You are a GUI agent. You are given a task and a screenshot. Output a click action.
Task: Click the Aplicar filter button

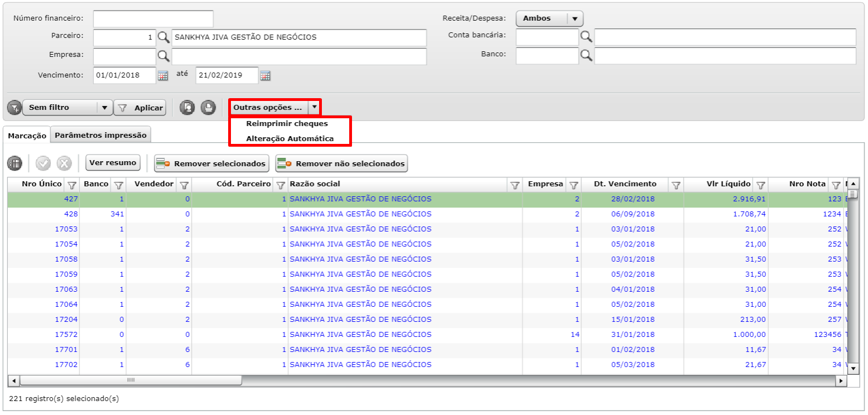tap(140, 108)
